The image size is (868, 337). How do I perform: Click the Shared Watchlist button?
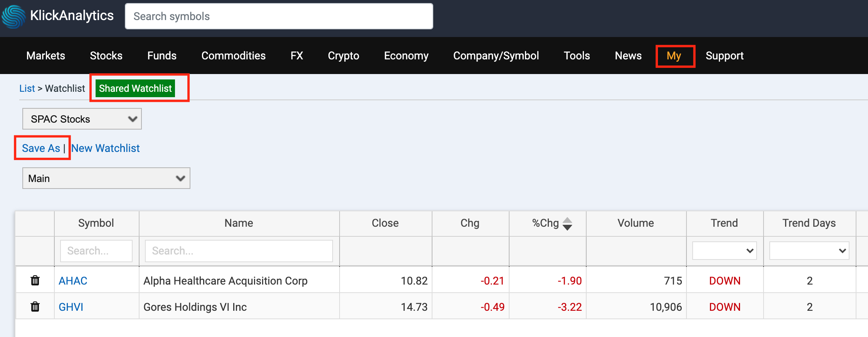coord(135,88)
